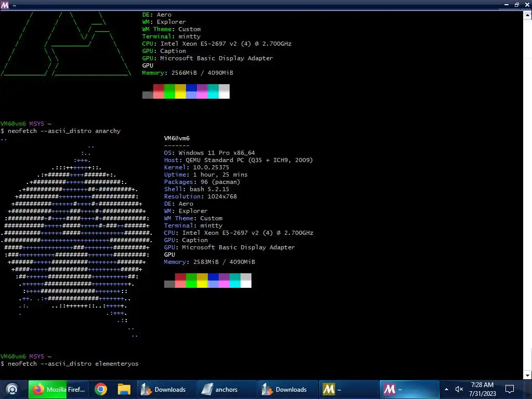
Task: Switch to Mozilla Firefox taskbar button
Action: (58, 390)
